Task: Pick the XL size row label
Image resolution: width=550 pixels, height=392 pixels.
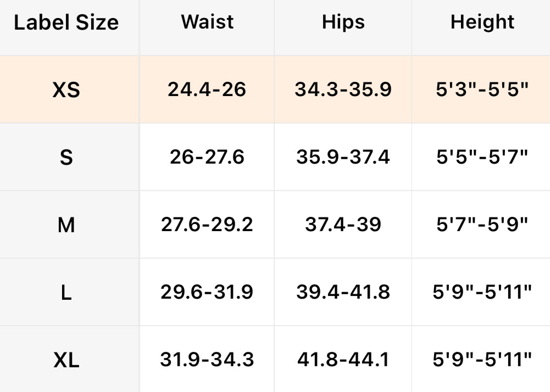Action: pos(66,360)
